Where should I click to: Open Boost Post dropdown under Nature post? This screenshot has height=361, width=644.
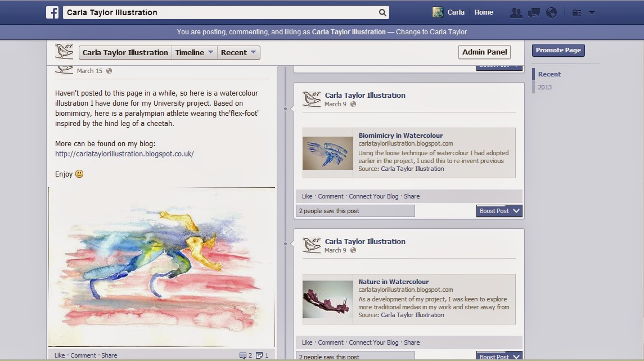(x=499, y=356)
